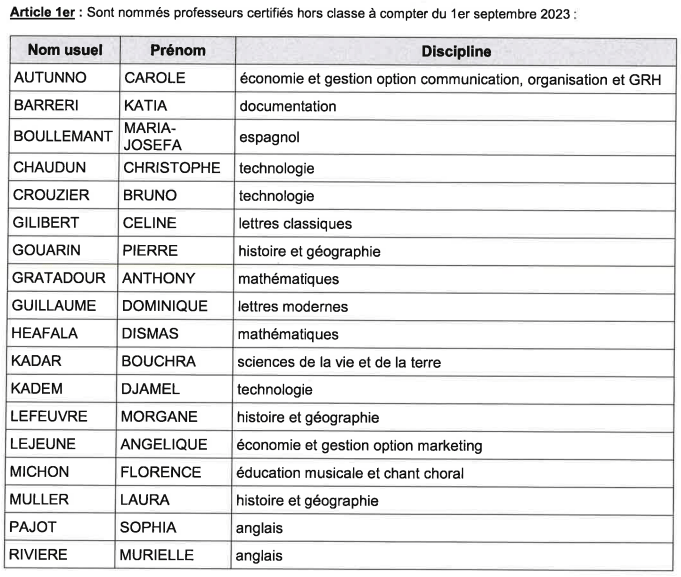Select the "espagnol" discipline cell

click(x=268, y=137)
